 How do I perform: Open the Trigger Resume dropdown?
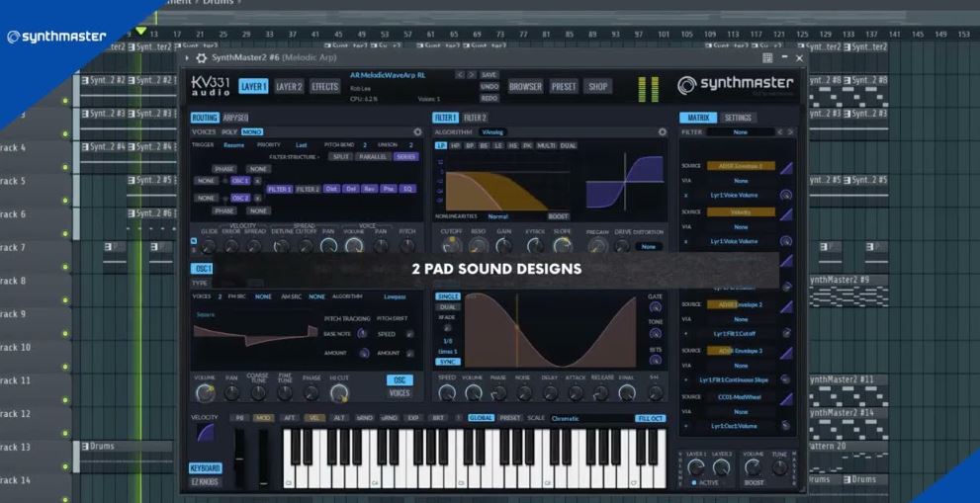point(233,145)
